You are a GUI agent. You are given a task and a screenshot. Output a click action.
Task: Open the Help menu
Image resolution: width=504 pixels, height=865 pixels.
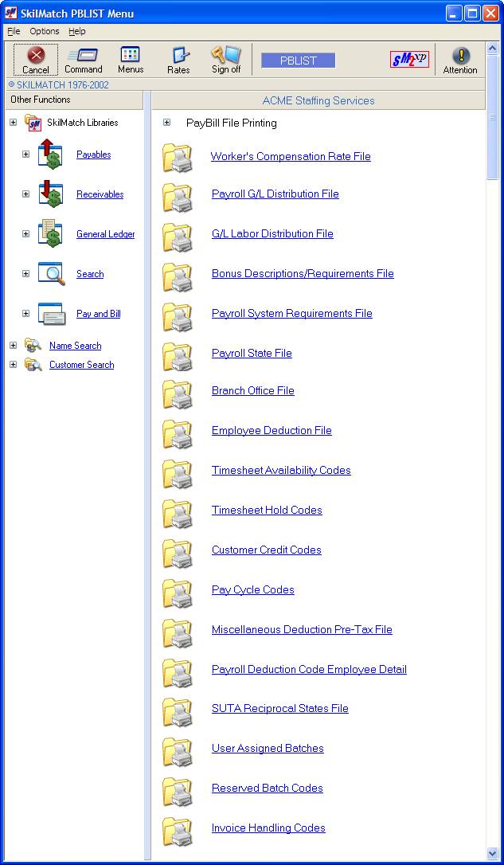click(x=77, y=31)
